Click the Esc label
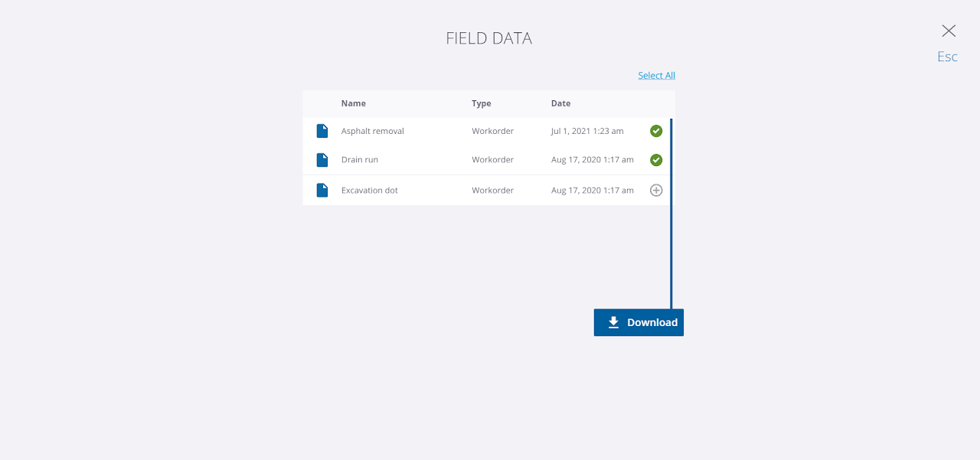 coord(948,57)
